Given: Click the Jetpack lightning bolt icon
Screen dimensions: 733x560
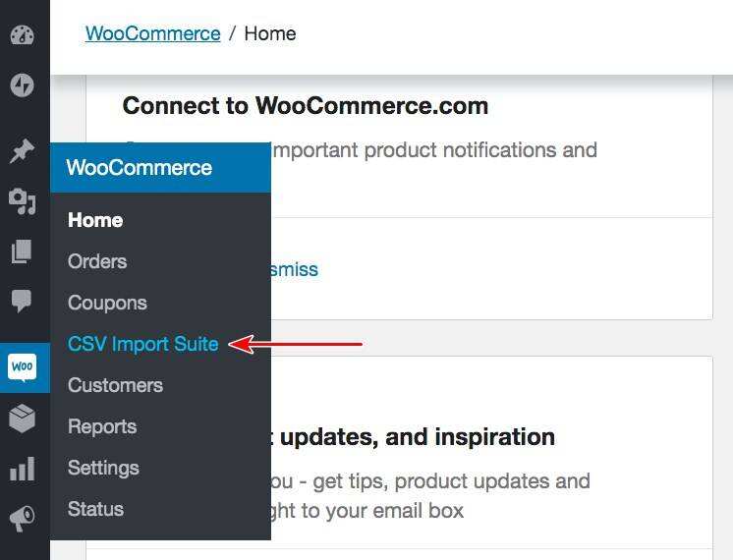Looking at the screenshot, I should [22, 85].
